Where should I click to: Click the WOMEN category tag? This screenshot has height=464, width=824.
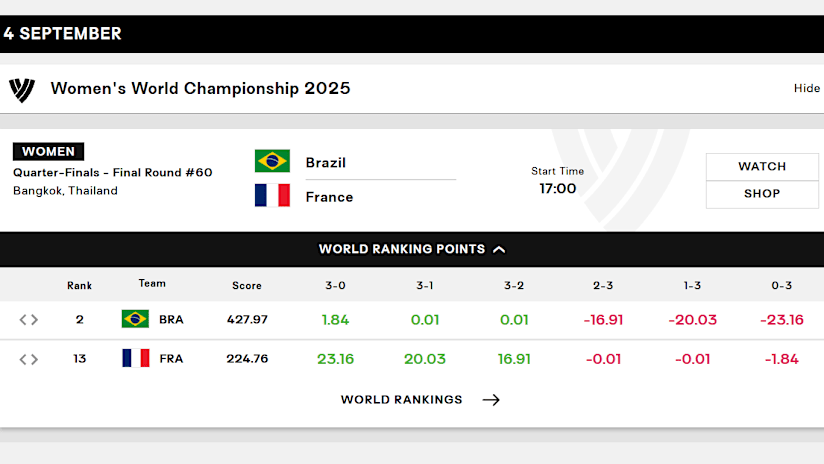(x=48, y=151)
